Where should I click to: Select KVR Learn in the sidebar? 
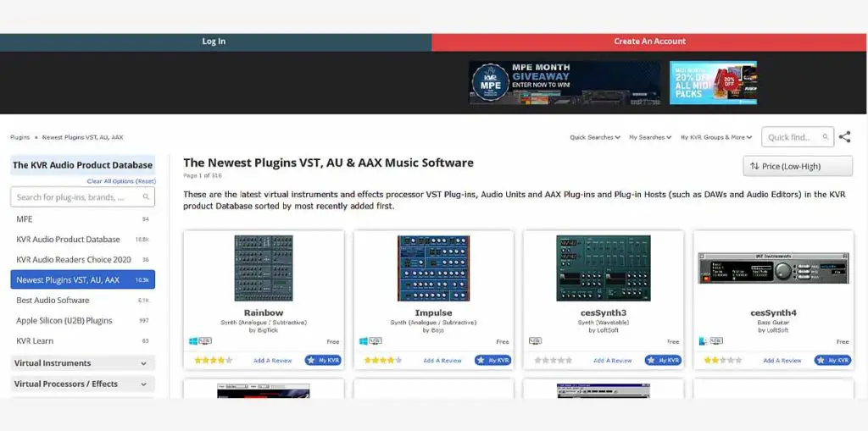click(x=82, y=340)
